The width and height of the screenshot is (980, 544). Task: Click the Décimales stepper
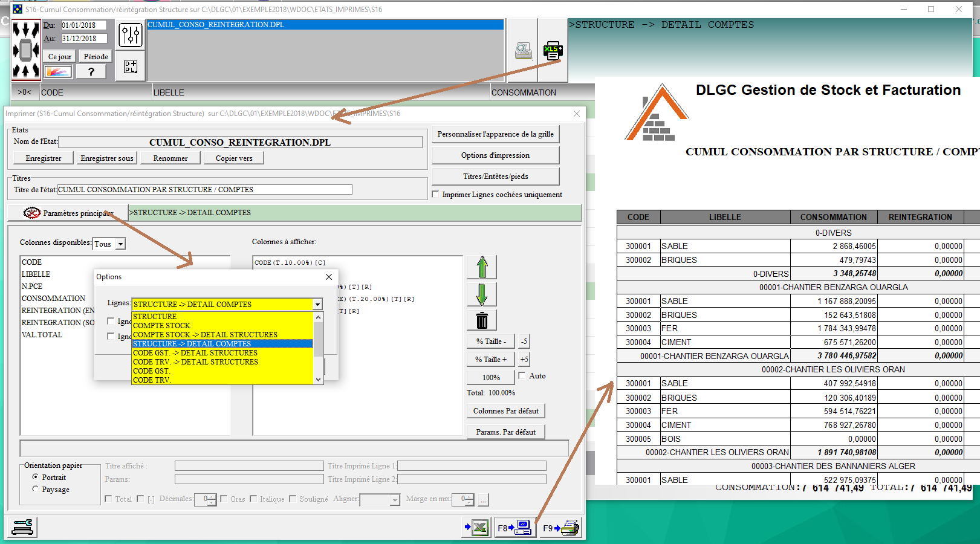pyautogui.click(x=212, y=499)
